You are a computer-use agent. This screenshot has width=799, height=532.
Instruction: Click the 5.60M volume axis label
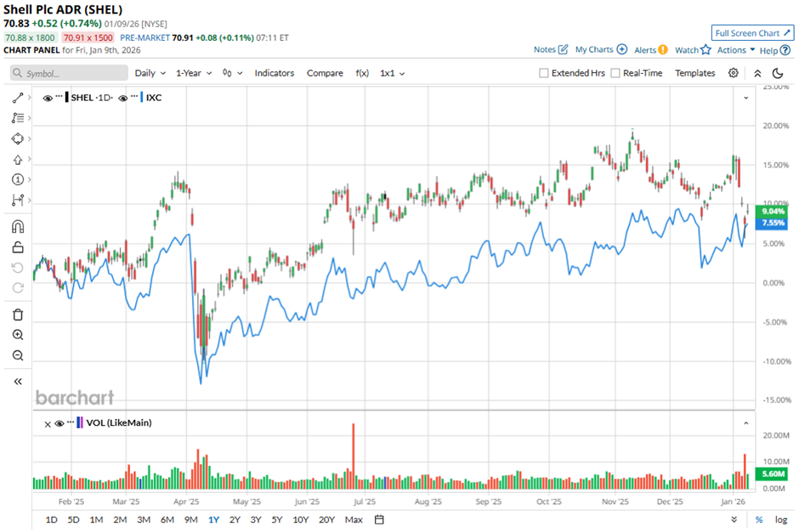pos(773,474)
